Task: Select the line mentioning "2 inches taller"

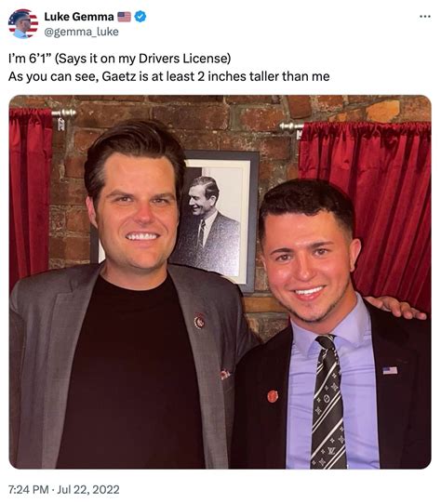Action: point(169,76)
